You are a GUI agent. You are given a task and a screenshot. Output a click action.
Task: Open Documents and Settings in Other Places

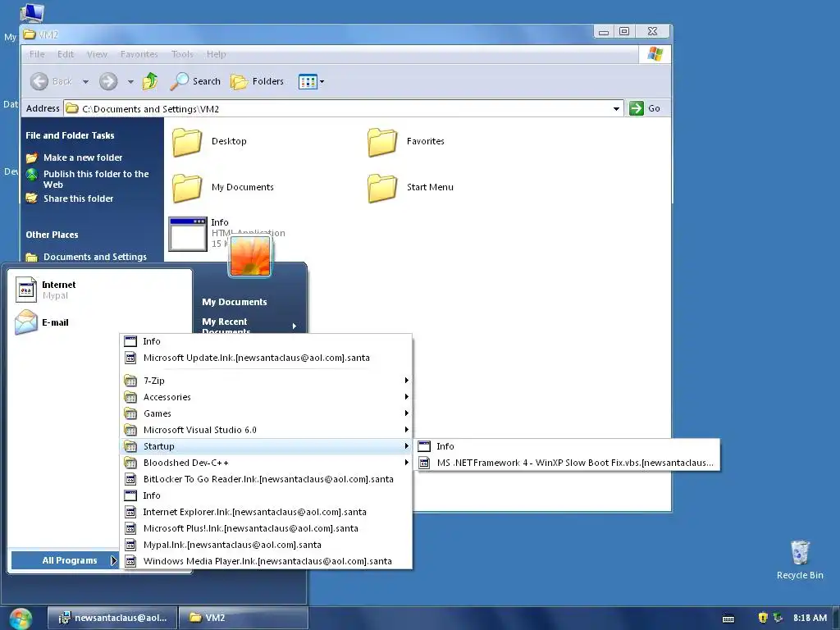click(x=95, y=257)
